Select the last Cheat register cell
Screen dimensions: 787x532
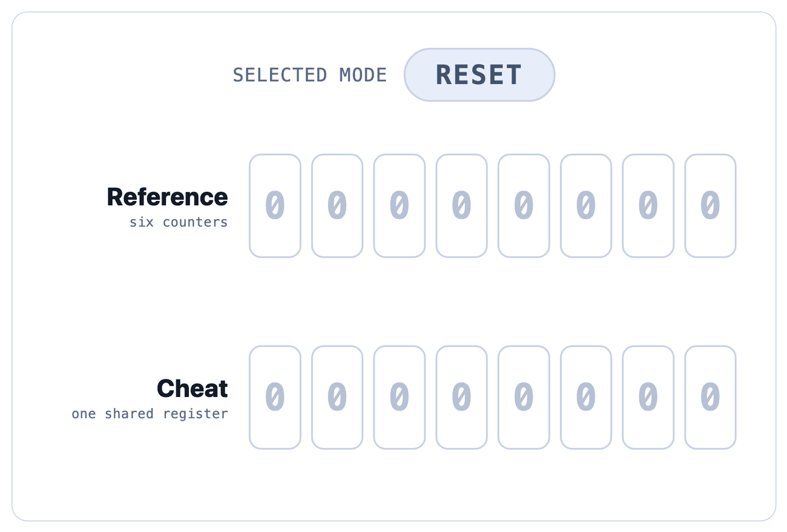point(711,398)
